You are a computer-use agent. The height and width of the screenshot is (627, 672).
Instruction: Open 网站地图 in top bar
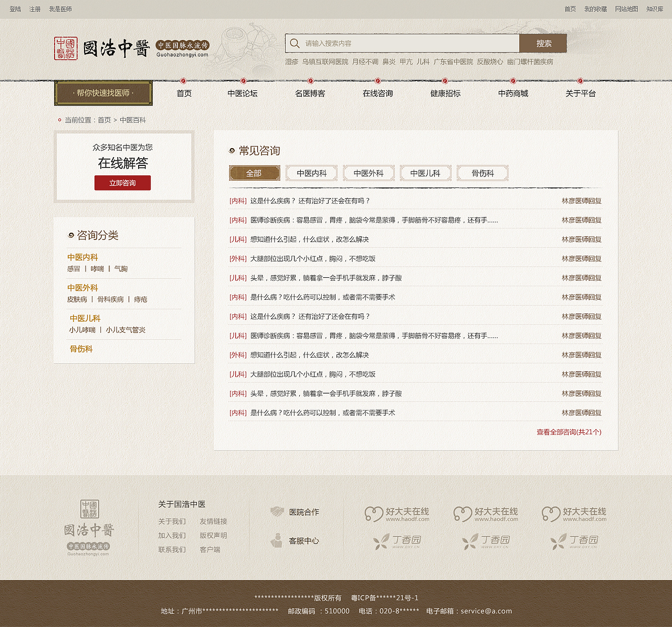[x=626, y=9]
